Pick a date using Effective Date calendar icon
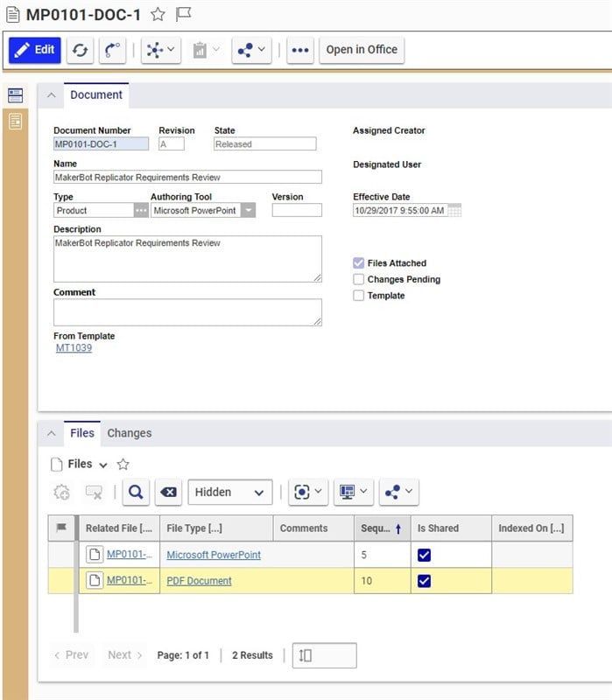 pyautogui.click(x=454, y=211)
